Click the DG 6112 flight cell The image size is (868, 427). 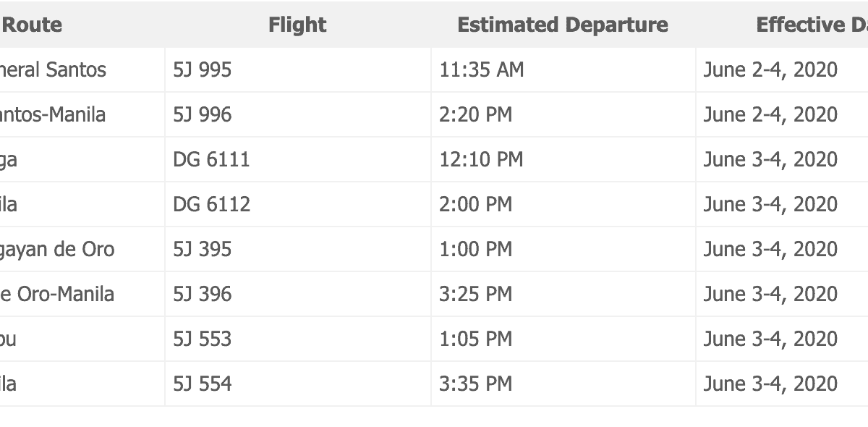pos(211,205)
